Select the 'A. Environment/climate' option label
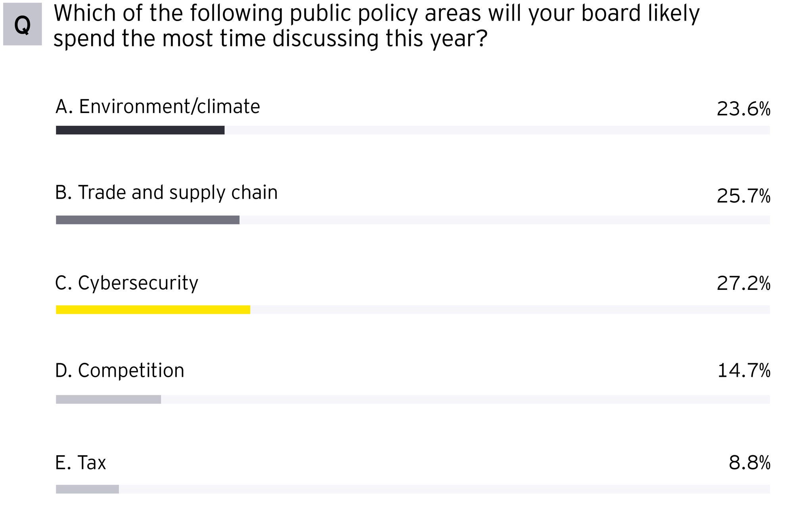Viewport: 812px width, 508px height. click(x=158, y=107)
